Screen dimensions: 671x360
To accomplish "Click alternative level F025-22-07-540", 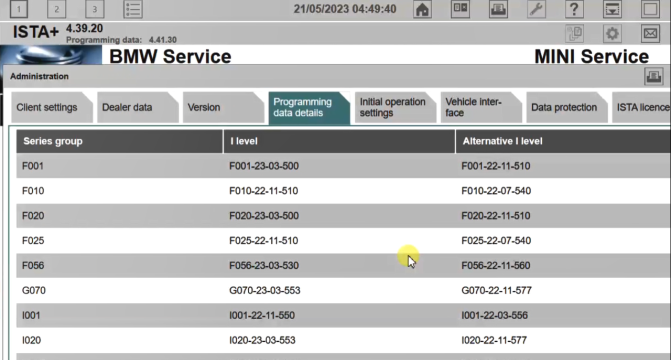I will point(496,241).
